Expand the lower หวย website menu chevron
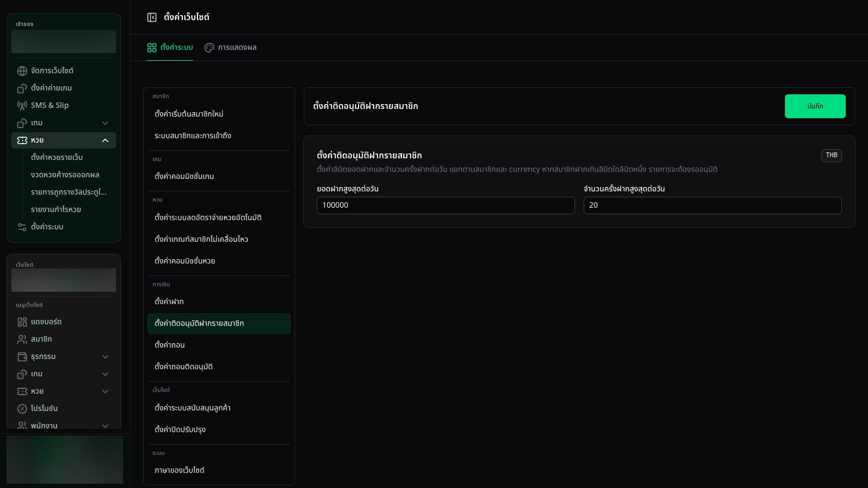Viewport: 868px width, 488px height. pyautogui.click(x=105, y=391)
